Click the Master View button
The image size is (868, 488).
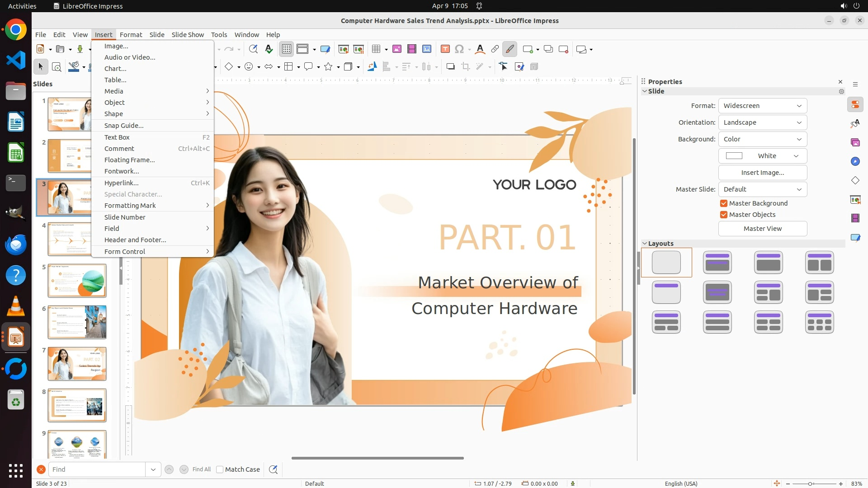762,229
